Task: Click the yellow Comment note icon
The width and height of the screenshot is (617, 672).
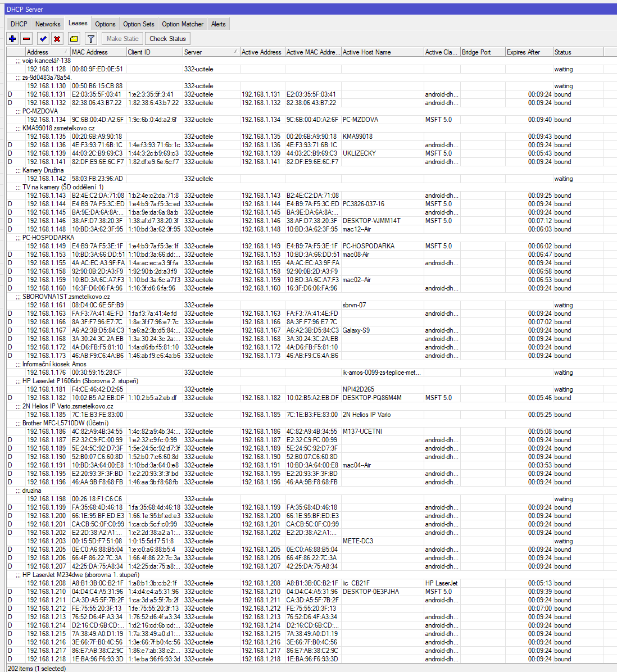Action: pos(74,39)
